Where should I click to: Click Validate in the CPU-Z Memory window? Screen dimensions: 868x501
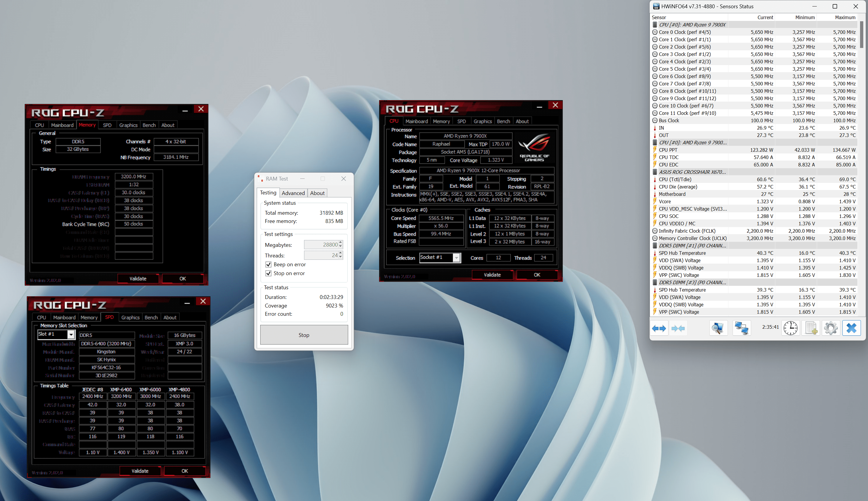[x=138, y=278]
